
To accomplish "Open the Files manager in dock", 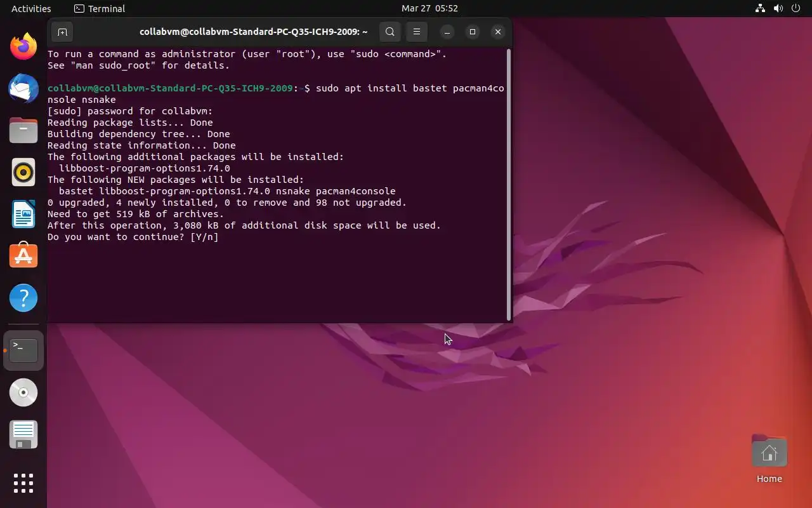I will coord(23,130).
